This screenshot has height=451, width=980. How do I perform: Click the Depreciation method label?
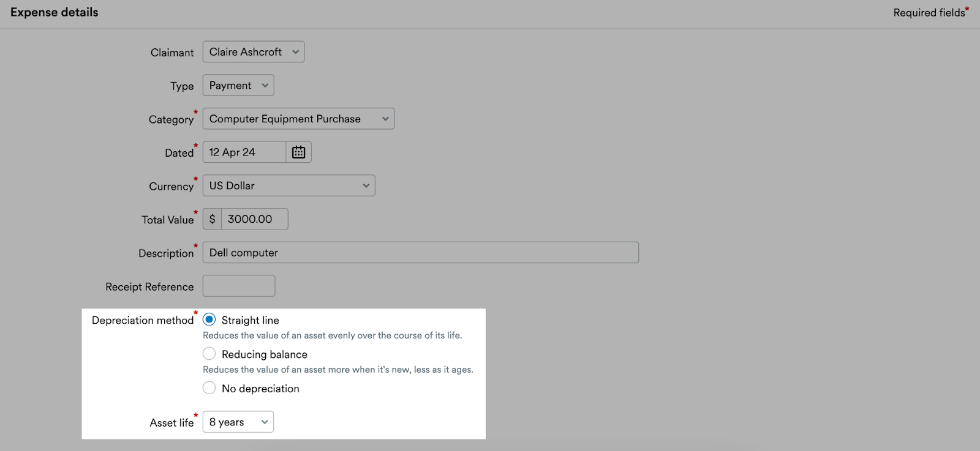pyautogui.click(x=143, y=320)
